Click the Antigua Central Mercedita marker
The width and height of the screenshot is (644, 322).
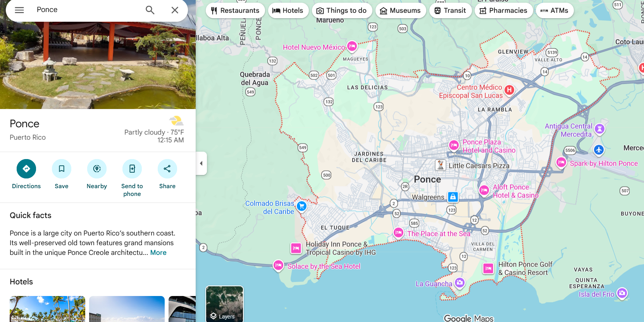tap(599, 129)
